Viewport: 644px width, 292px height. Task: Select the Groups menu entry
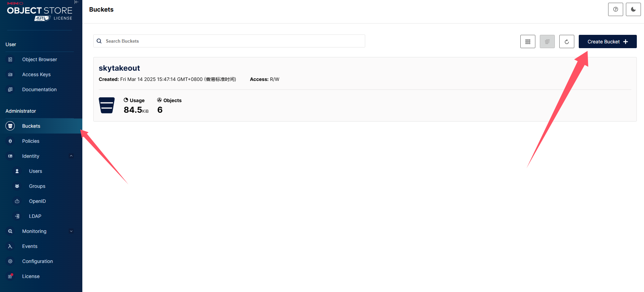pos(37,186)
